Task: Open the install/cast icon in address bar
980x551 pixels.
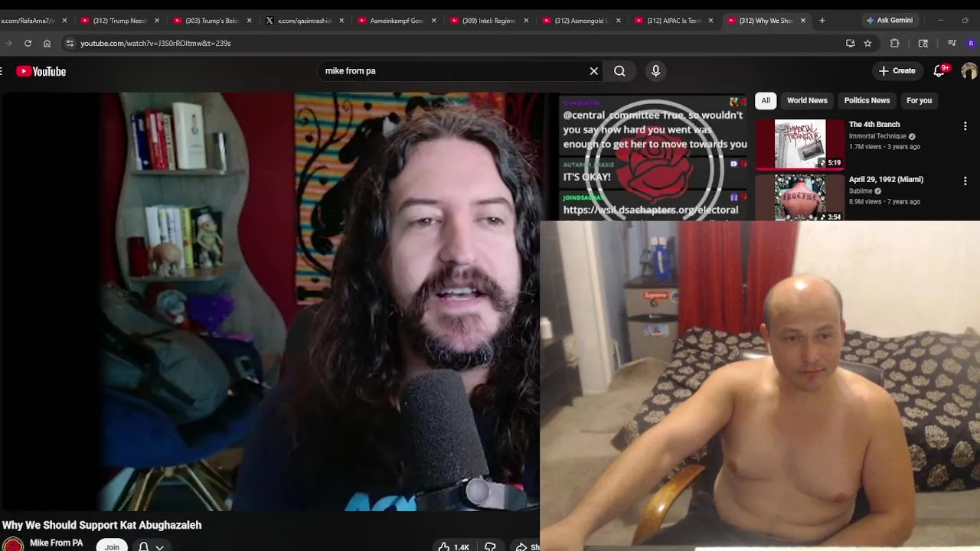Action: (850, 44)
